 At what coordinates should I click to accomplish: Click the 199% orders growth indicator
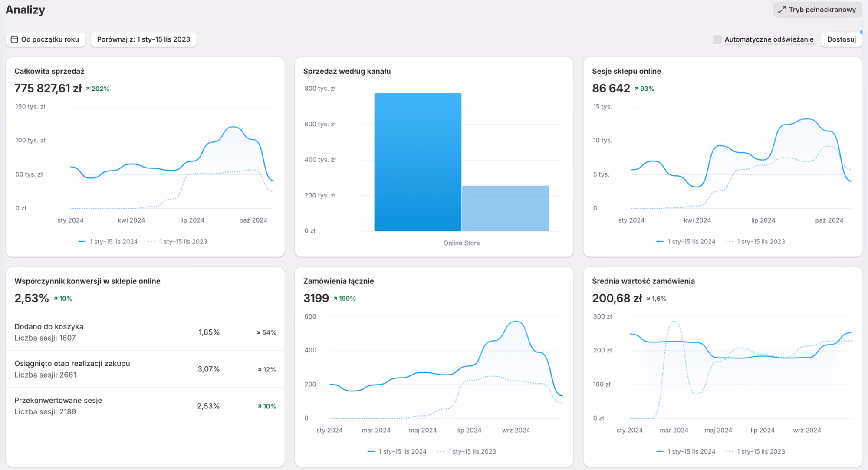344,299
